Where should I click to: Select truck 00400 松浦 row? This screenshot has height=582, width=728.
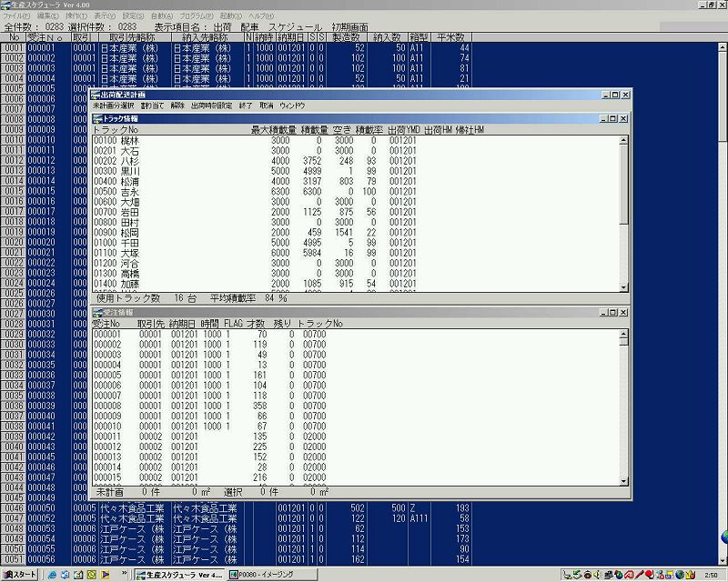click(x=356, y=182)
